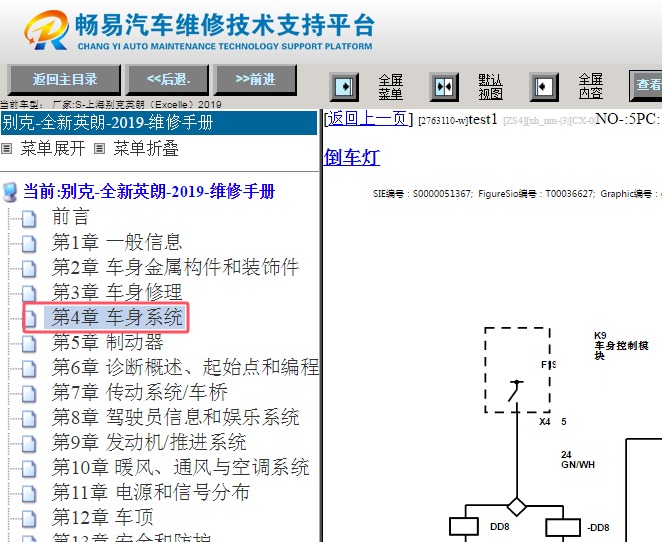Click the page icon beside 第9章 发动机/推进系统

tap(29, 444)
